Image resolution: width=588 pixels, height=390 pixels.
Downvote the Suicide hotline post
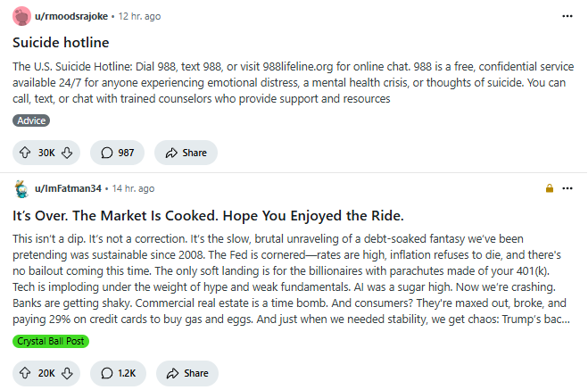click(x=67, y=153)
